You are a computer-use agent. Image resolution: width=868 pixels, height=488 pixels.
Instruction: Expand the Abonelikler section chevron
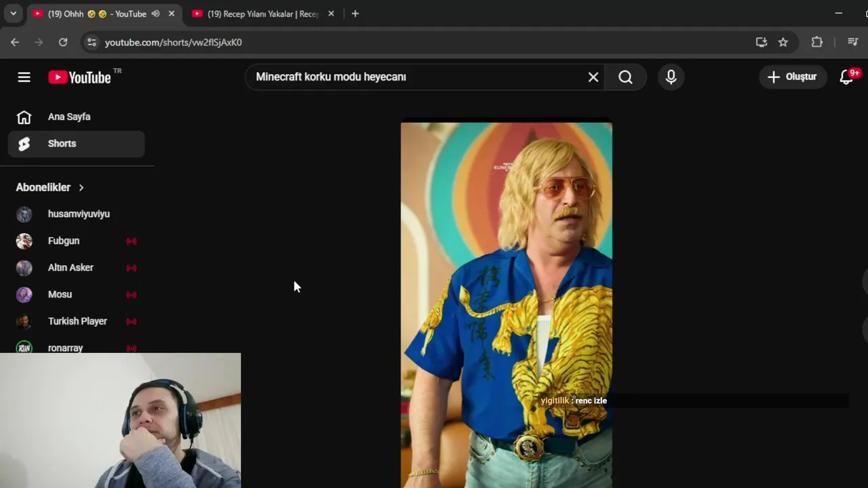[x=81, y=187]
